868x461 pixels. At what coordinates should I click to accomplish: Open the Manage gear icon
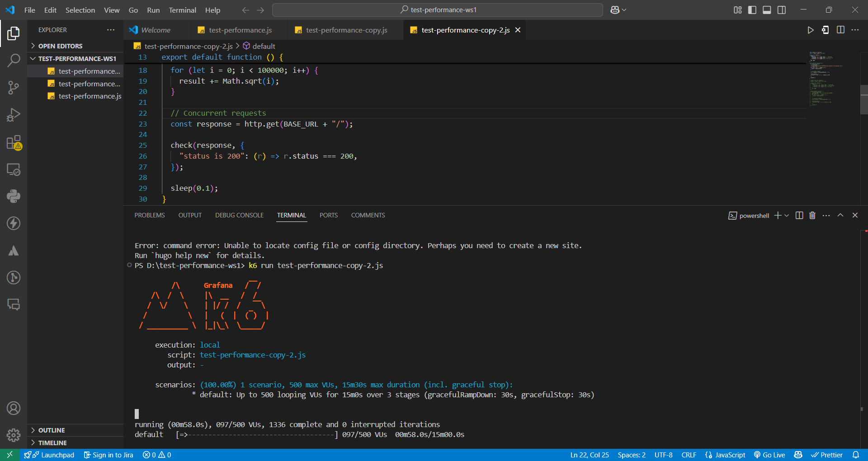pos(14,435)
